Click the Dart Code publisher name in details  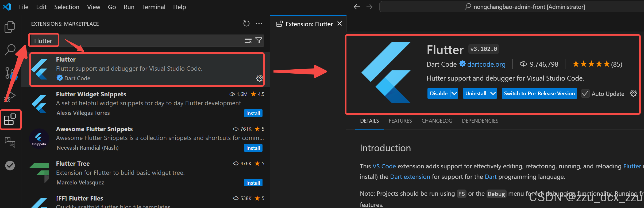point(442,64)
